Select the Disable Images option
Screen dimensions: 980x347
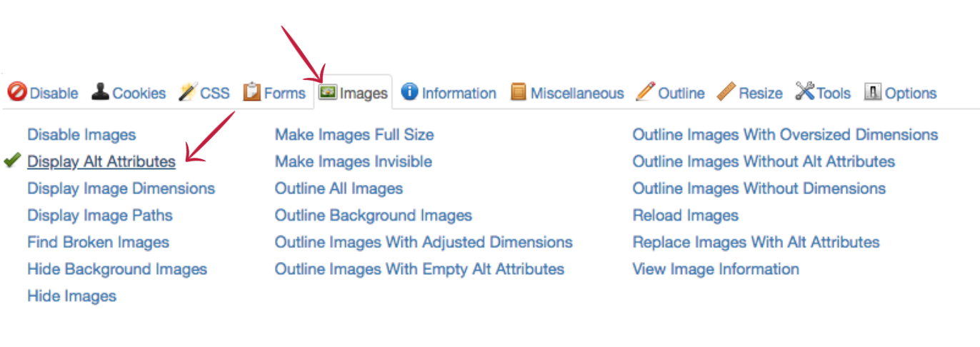(x=81, y=134)
